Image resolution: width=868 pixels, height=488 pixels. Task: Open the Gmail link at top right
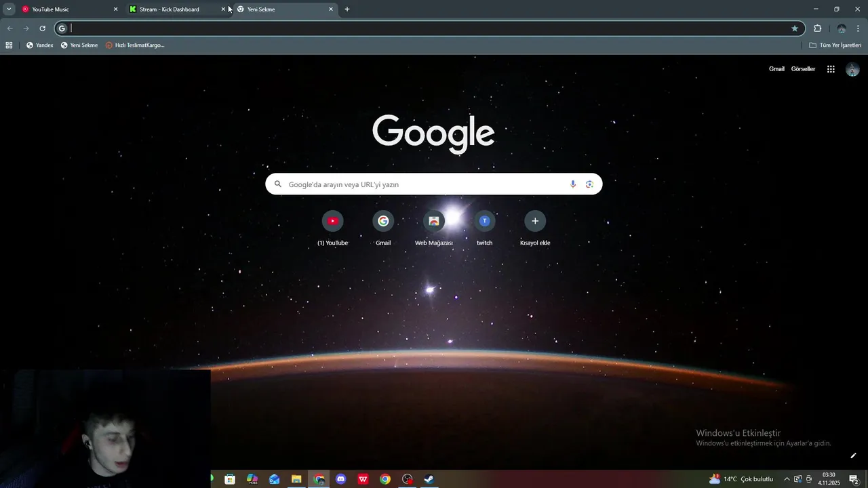coord(776,69)
